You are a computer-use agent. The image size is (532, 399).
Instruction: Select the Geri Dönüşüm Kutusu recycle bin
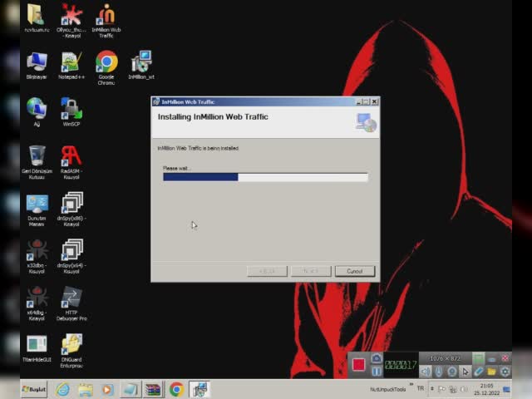click(37, 162)
